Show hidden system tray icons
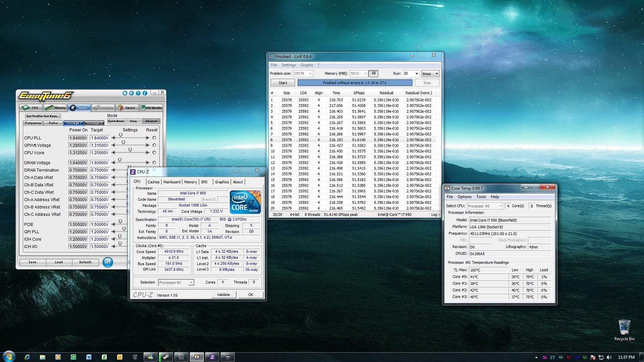Screen dimensions: 644x362 tap(537, 358)
